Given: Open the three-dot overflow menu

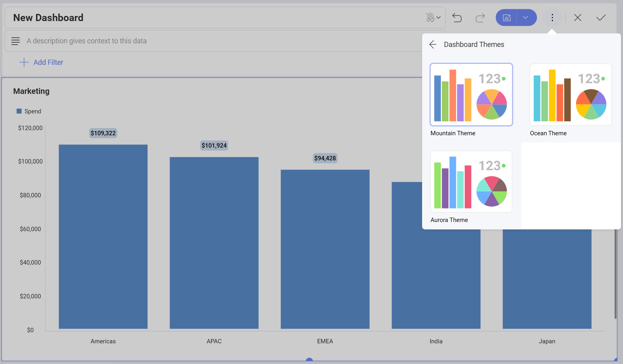Looking at the screenshot, I should (552, 18).
